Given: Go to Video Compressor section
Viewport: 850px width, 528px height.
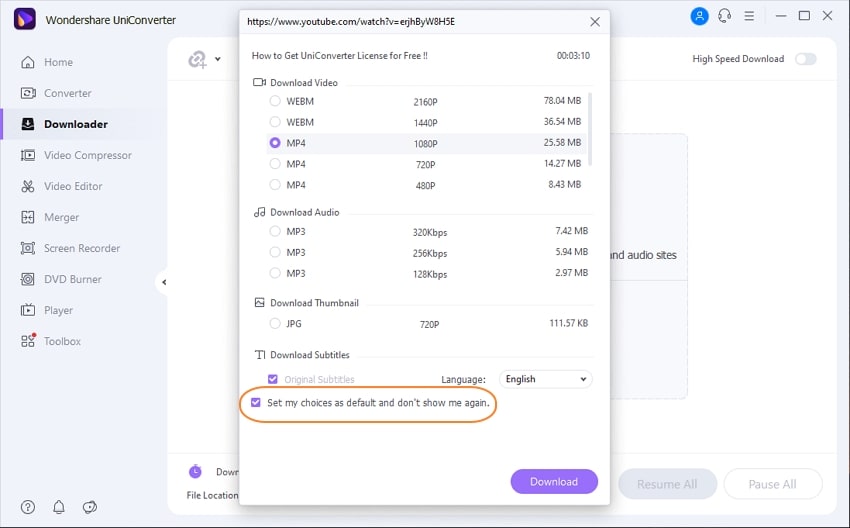Looking at the screenshot, I should pos(88,156).
